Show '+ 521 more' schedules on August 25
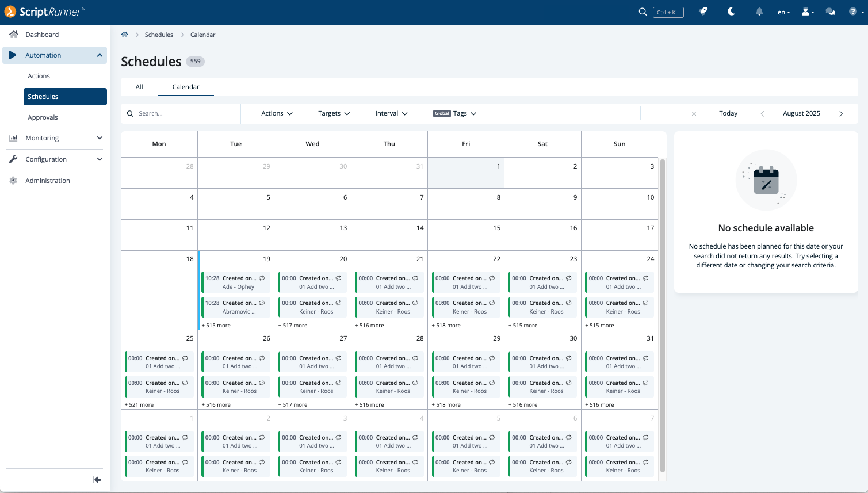The height and width of the screenshot is (493, 868). 139,405
